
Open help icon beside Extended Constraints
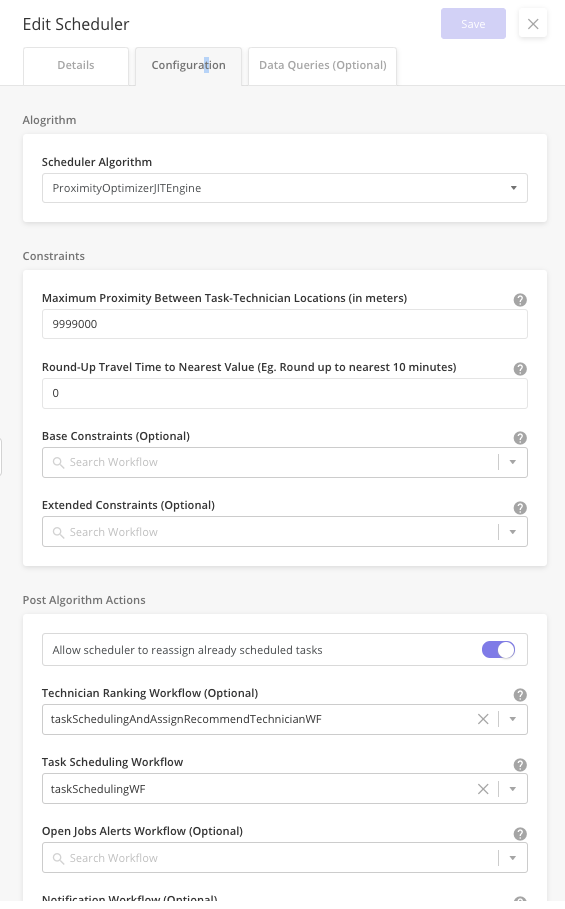pos(520,508)
